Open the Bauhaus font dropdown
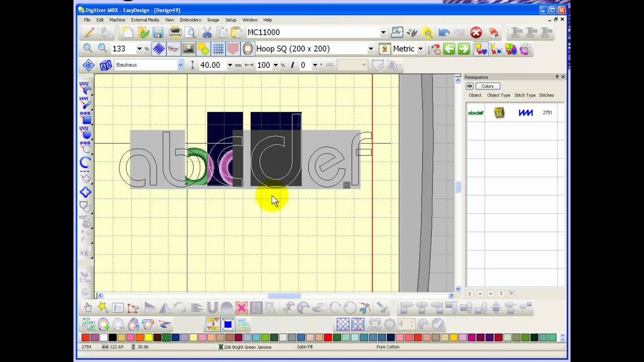 click(x=180, y=65)
